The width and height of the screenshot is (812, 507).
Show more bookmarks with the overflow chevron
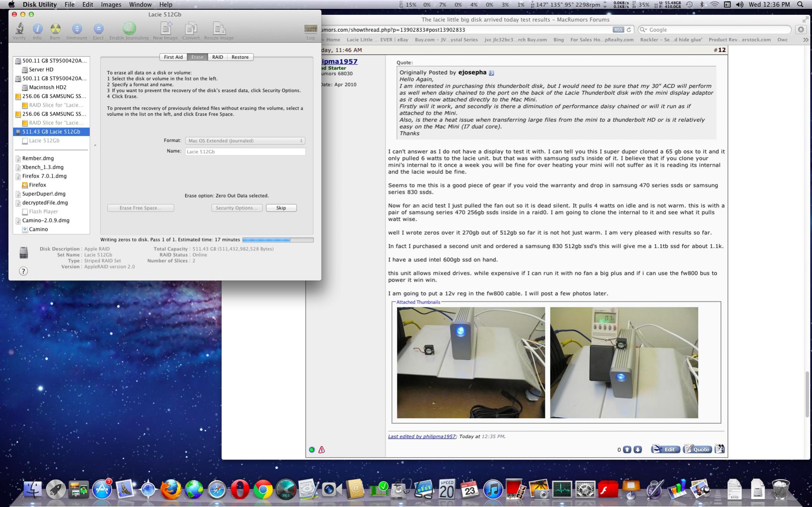point(805,40)
